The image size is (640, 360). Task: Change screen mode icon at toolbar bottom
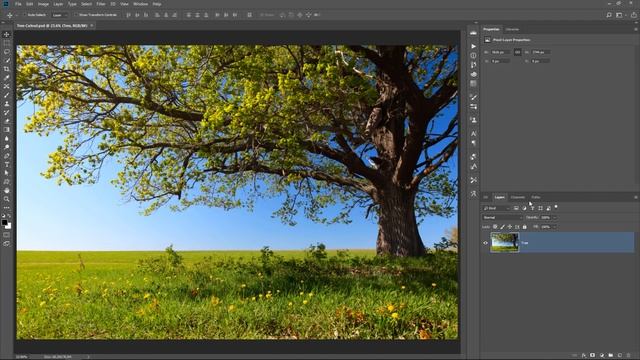(x=7, y=244)
